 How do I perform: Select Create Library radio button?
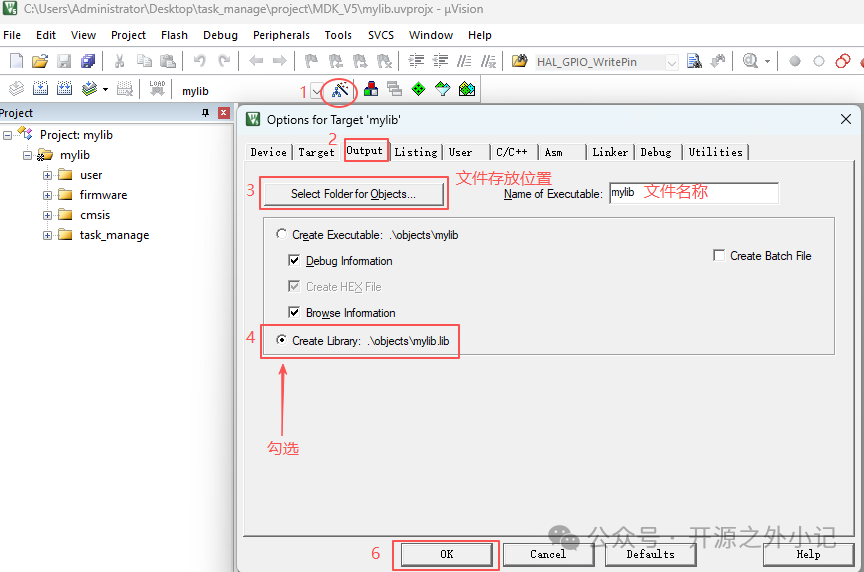(x=282, y=340)
